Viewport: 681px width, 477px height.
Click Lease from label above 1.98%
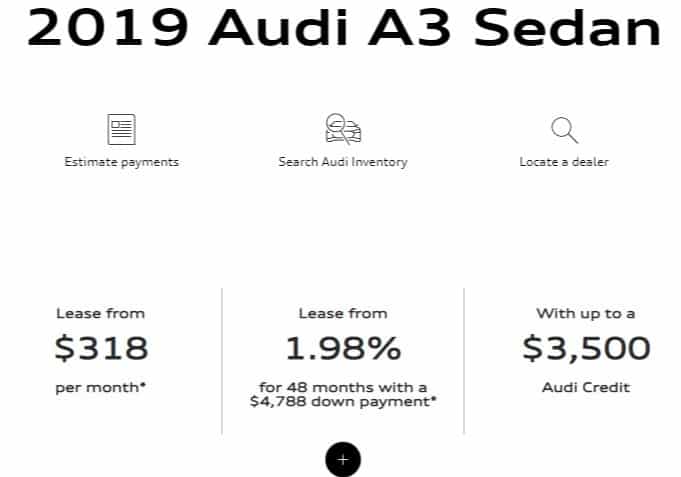click(343, 314)
